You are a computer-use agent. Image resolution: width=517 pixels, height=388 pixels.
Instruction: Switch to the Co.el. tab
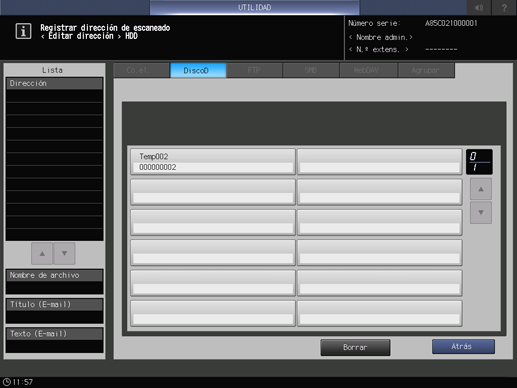click(141, 70)
